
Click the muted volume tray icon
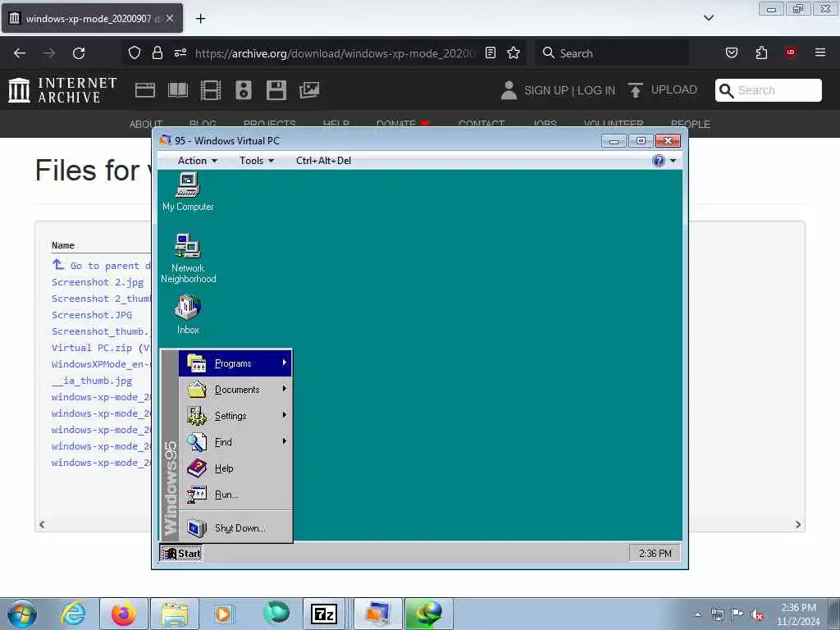pos(757,615)
